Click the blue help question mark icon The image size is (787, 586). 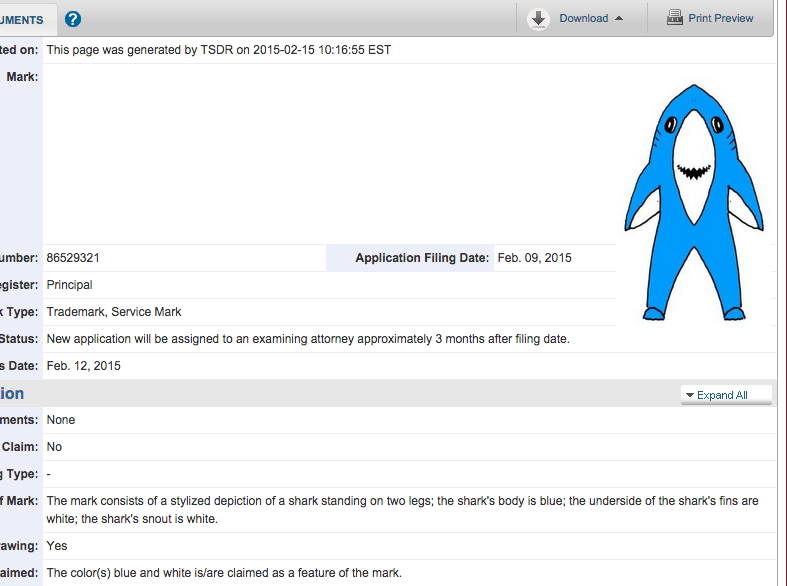pos(73,19)
